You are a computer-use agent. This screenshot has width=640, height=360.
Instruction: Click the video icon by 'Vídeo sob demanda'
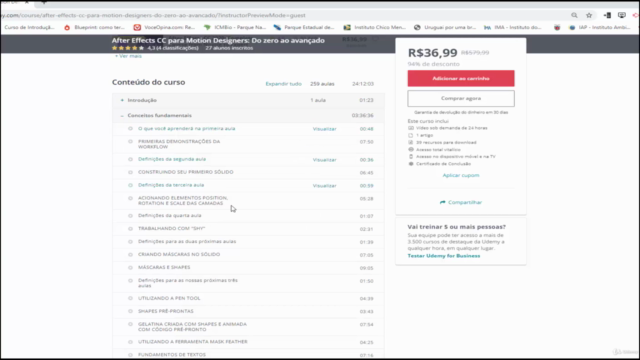[x=411, y=128]
